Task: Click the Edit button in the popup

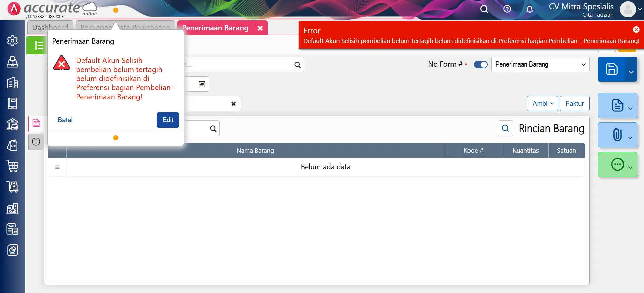Action: coord(168,120)
